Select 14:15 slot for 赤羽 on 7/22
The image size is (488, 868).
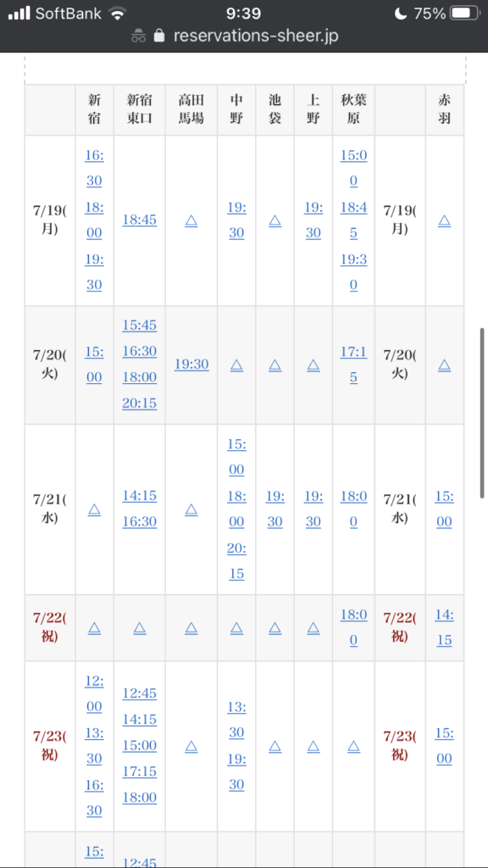tap(444, 628)
